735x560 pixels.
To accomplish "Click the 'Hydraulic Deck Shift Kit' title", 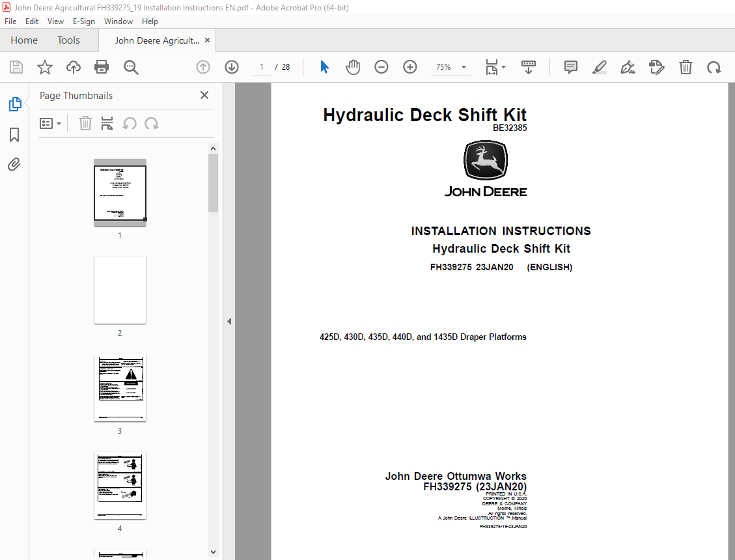I will (424, 115).
